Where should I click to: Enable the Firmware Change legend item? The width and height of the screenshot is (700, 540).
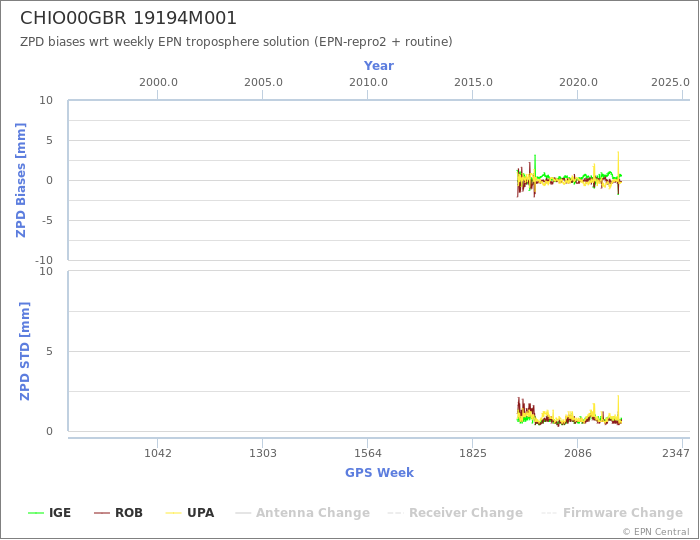612,513
